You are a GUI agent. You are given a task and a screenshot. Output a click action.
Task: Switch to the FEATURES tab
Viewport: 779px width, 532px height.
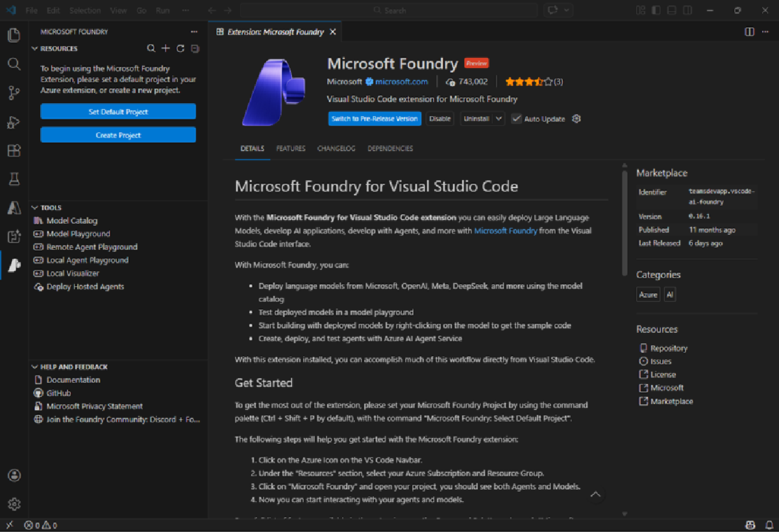290,149
